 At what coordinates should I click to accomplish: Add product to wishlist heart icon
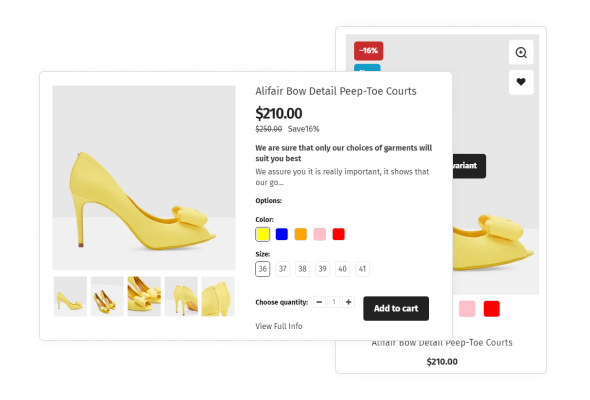click(x=521, y=82)
